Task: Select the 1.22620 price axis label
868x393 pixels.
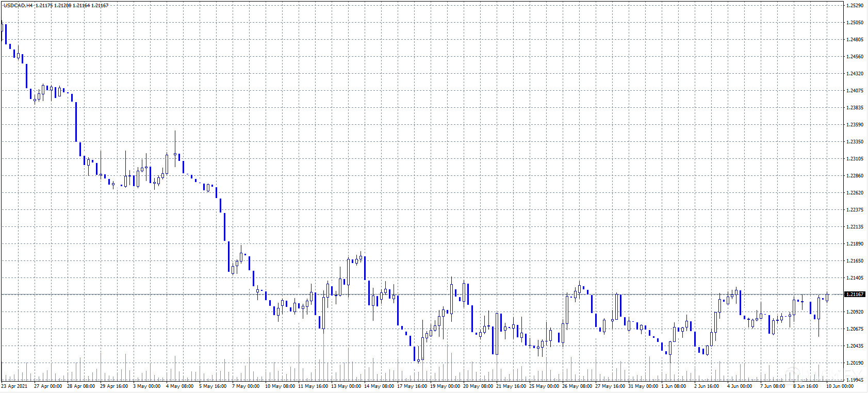Action: [x=855, y=193]
